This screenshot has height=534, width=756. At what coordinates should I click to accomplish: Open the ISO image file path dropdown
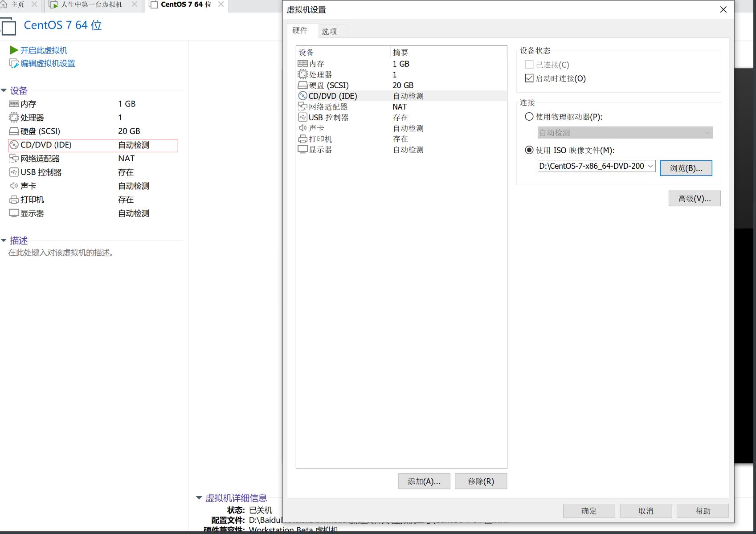tap(650, 166)
